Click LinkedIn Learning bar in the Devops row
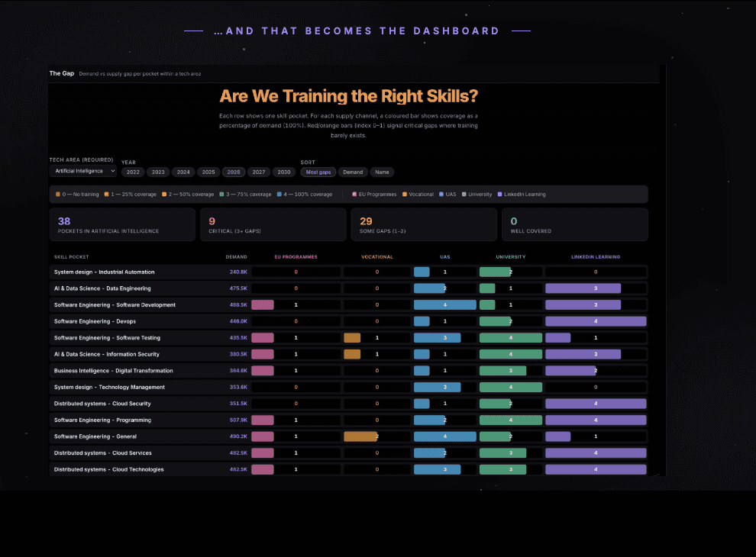 coord(596,321)
